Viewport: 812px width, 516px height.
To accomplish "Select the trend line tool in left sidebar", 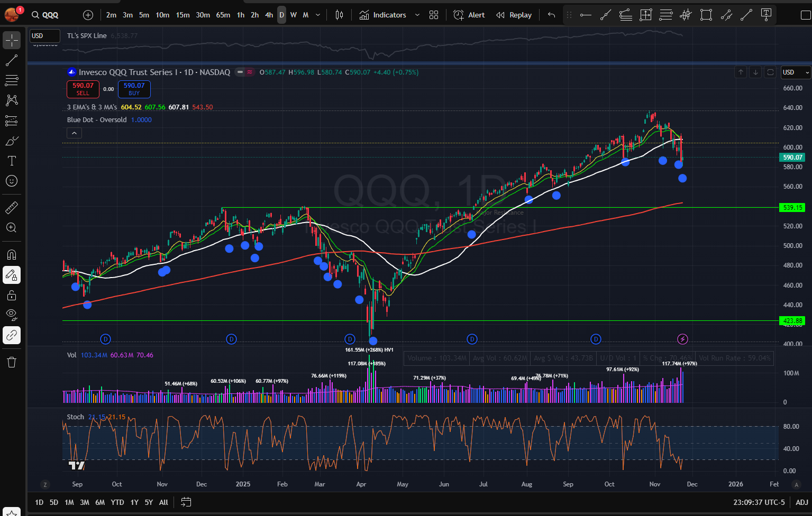I will [12, 60].
